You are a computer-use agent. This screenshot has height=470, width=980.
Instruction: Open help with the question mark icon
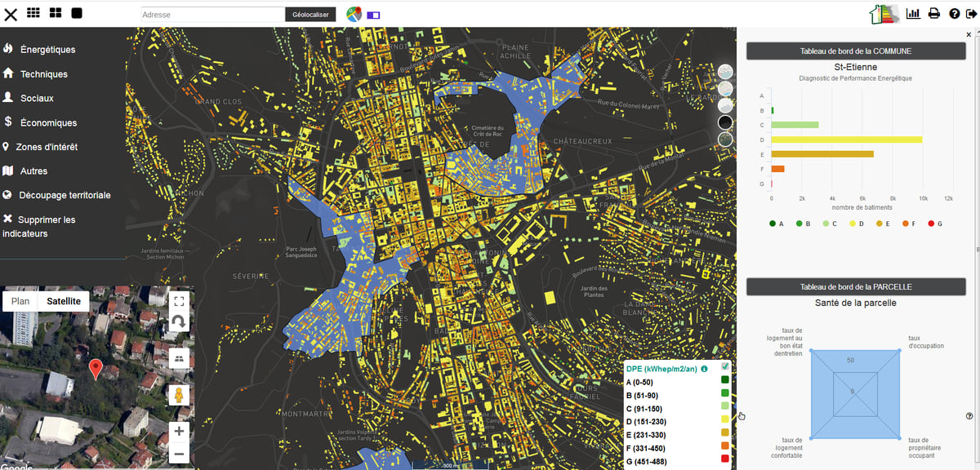click(954, 14)
